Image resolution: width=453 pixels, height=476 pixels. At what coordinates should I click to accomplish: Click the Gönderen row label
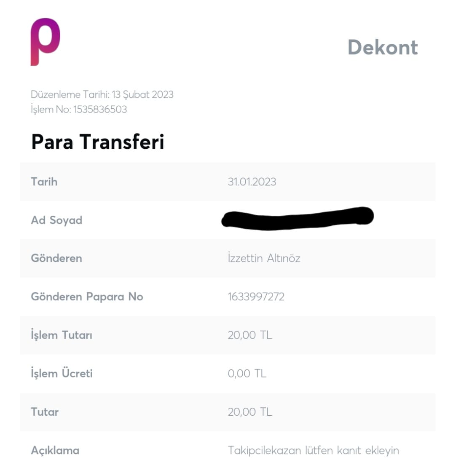point(56,258)
